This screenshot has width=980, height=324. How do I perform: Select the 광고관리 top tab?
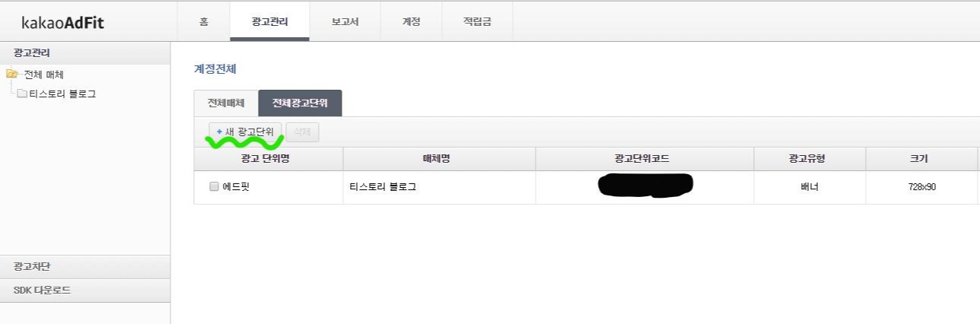[x=270, y=22]
